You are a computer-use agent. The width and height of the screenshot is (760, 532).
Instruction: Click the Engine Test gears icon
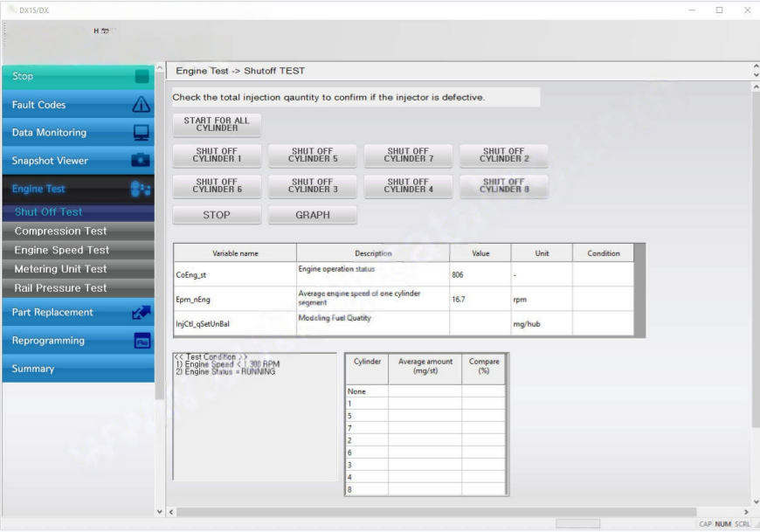point(142,189)
